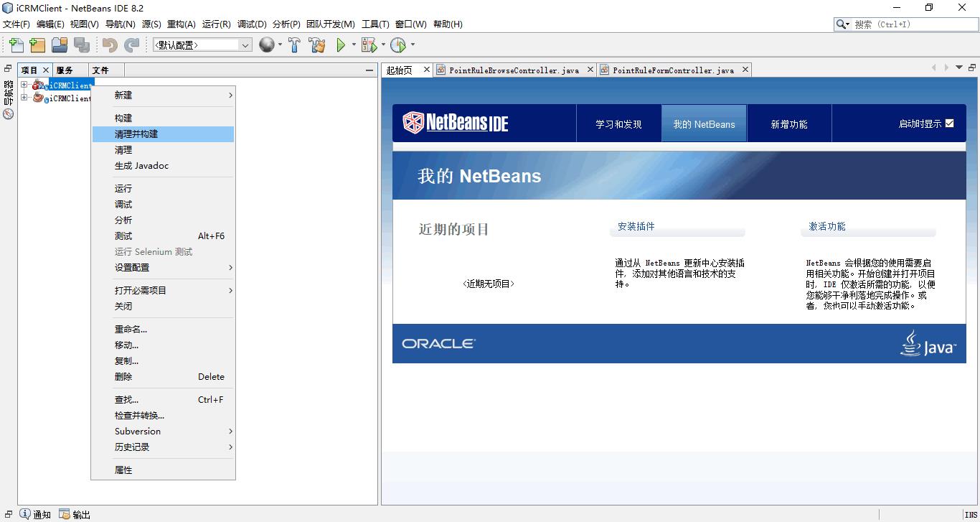Viewport: 980px width, 522px height.
Task: Click the Open Project folder icon
Action: point(60,45)
